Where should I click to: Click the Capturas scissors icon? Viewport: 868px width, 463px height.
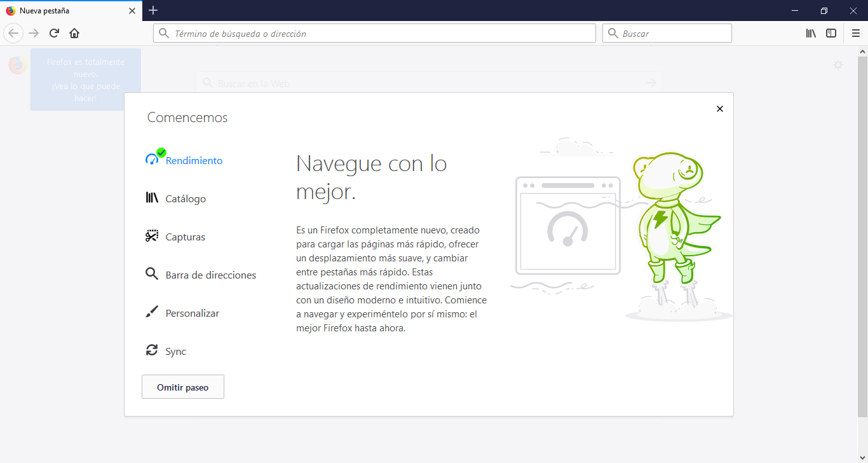[152, 236]
